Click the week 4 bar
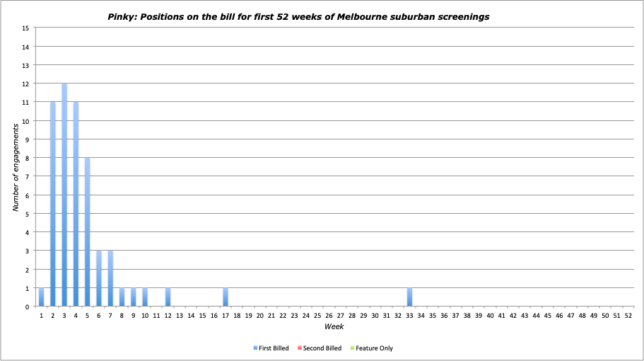The height and width of the screenshot is (361, 644). pyautogui.click(x=76, y=204)
